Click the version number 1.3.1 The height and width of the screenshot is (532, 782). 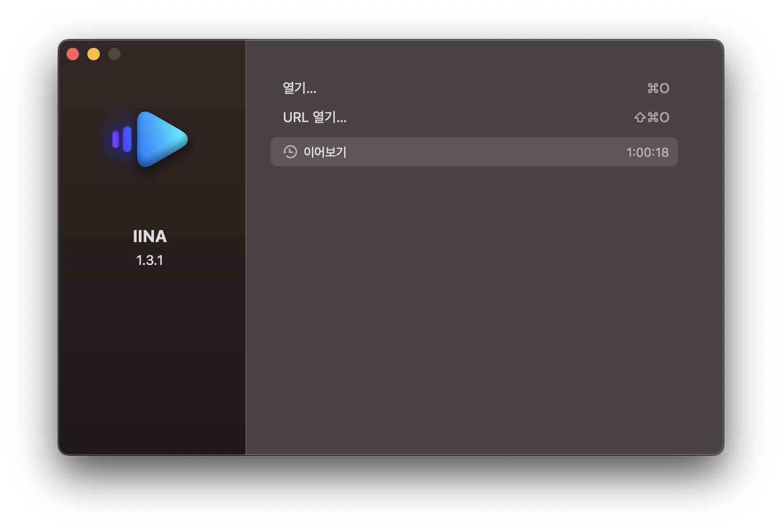tap(150, 260)
